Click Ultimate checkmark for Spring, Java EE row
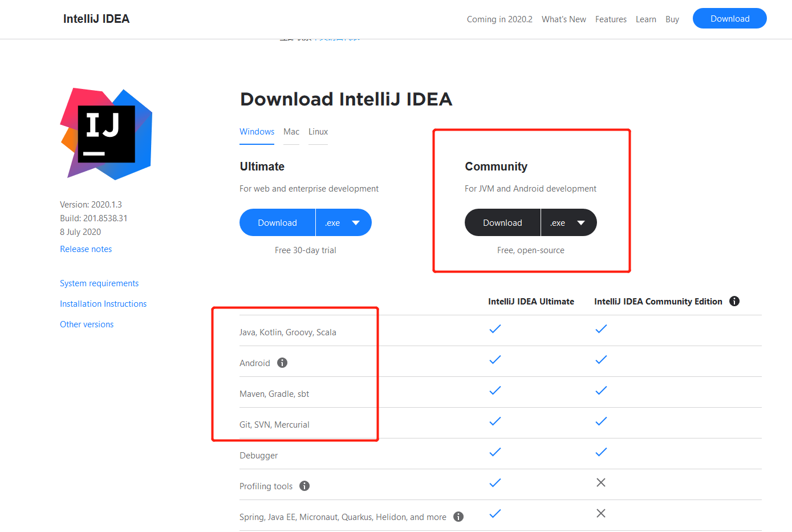 click(x=495, y=514)
